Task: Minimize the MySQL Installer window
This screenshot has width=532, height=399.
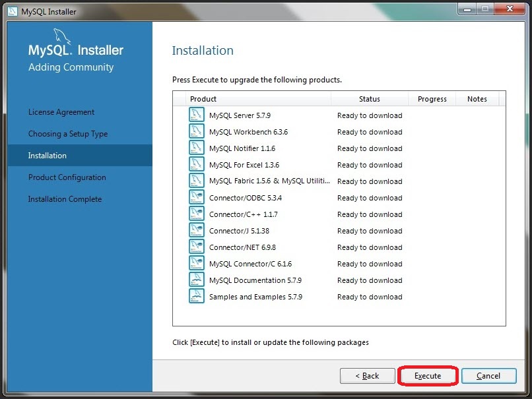Action: tap(467, 9)
